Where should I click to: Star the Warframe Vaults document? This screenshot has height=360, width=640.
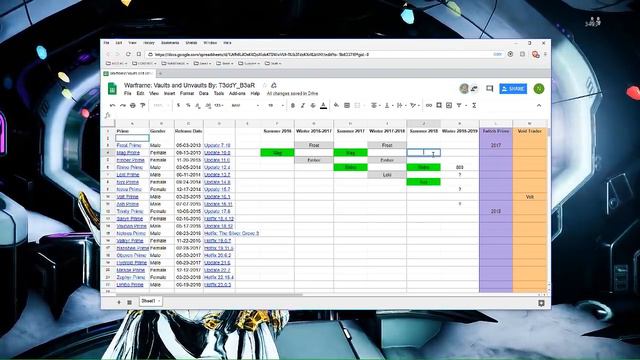point(264,85)
